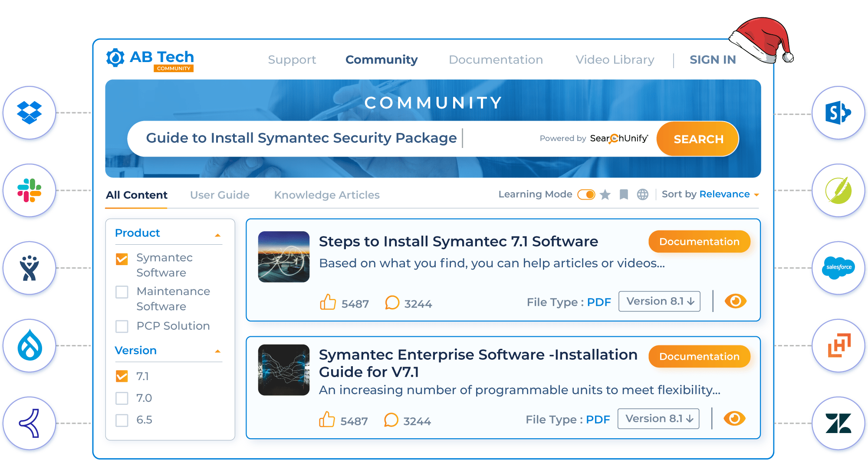Click the bookmark icon
Image resolution: width=868 pixels, height=476 pixels.
(x=624, y=194)
